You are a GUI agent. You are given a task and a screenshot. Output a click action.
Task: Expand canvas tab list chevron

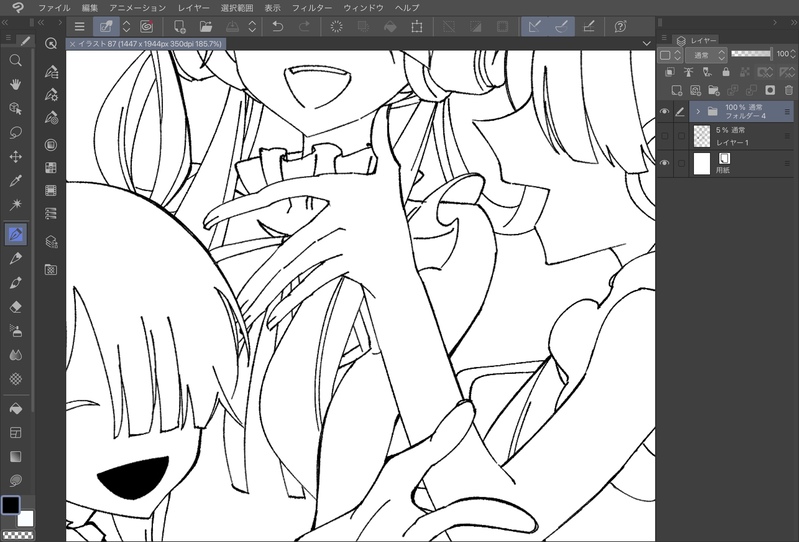646,44
